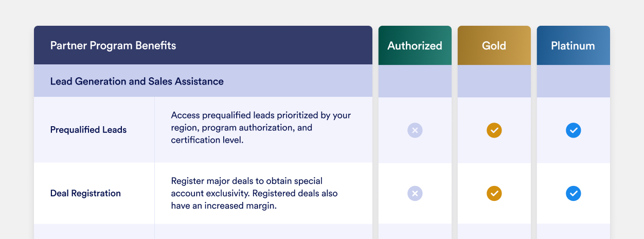Click the Deal Registration description text
The width and height of the screenshot is (644, 239).
[255, 193]
